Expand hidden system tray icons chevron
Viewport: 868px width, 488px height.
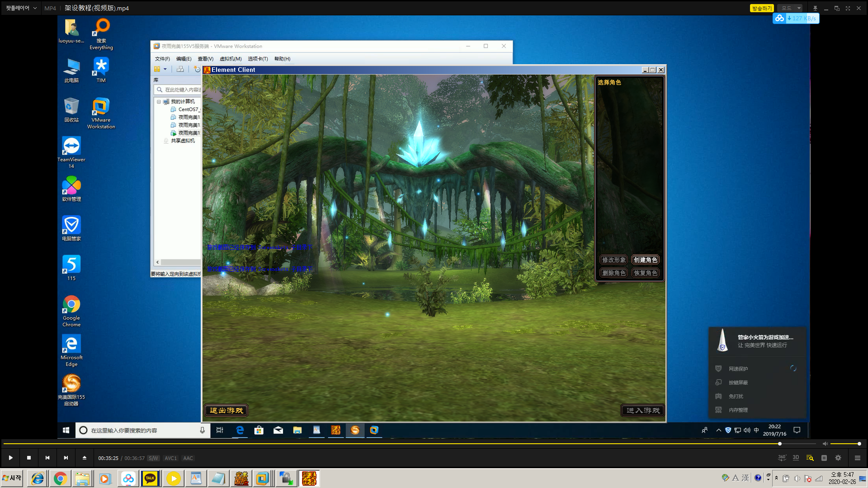[x=776, y=478]
